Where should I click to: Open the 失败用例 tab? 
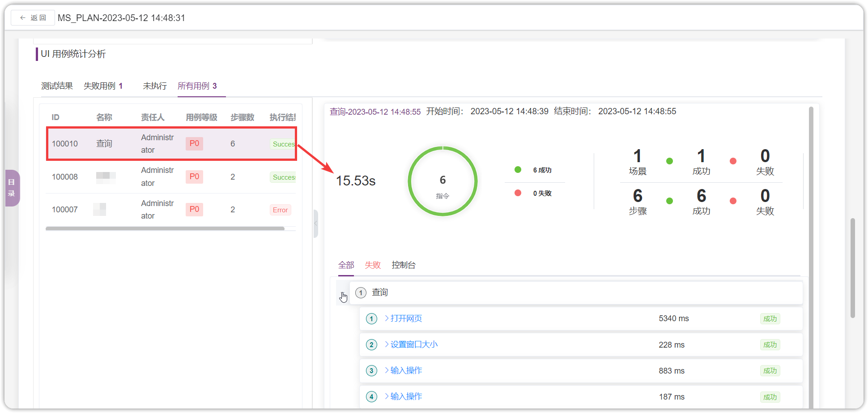point(103,86)
